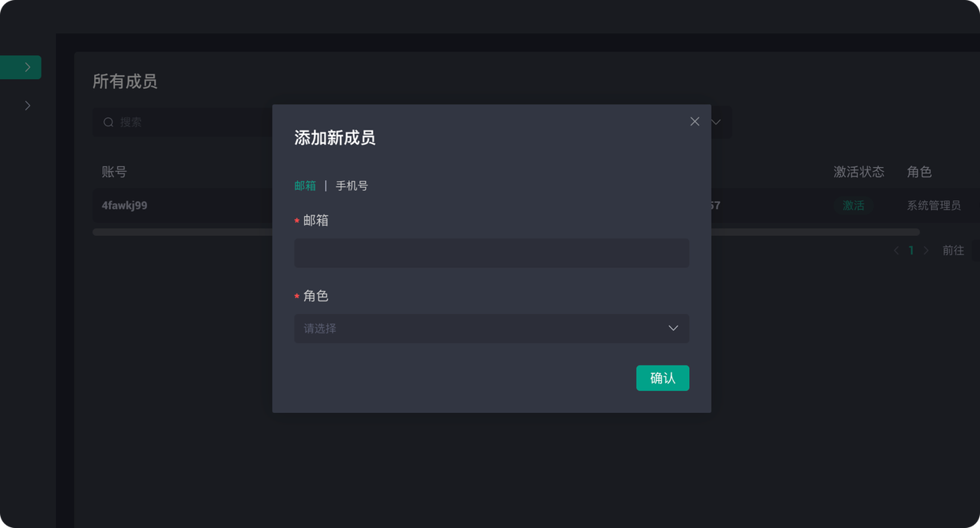Open the 角色 请选择 dropdown
The image size is (980, 528).
click(x=492, y=328)
